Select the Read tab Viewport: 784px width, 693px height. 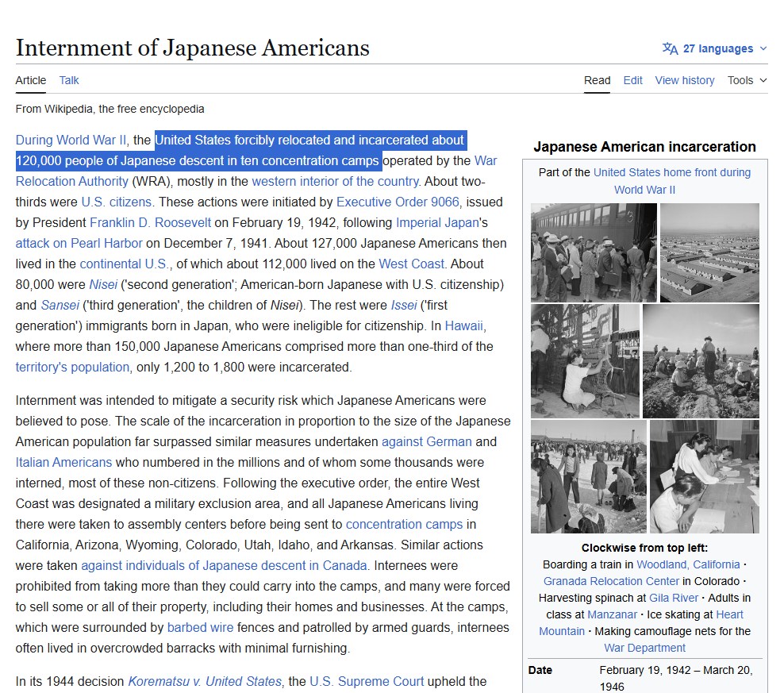tap(597, 80)
